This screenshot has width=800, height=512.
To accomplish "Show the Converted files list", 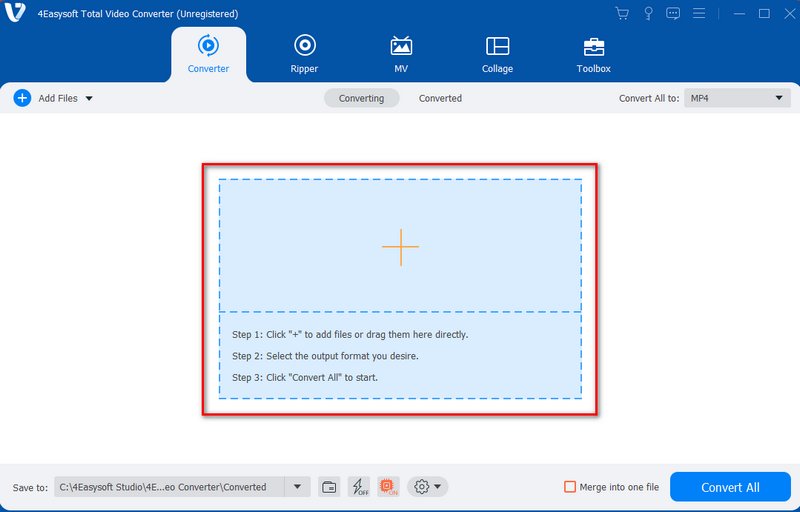I will (x=440, y=98).
